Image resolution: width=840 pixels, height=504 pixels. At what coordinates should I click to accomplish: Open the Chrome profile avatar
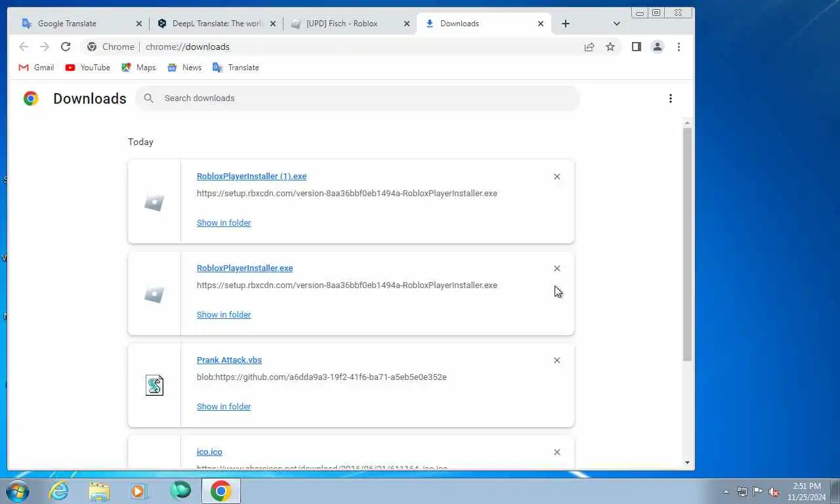pos(657,47)
